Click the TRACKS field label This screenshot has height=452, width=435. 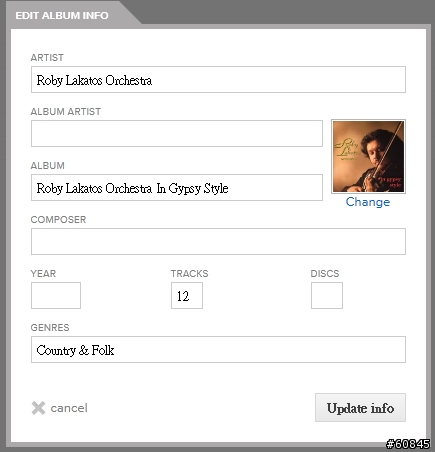point(190,274)
